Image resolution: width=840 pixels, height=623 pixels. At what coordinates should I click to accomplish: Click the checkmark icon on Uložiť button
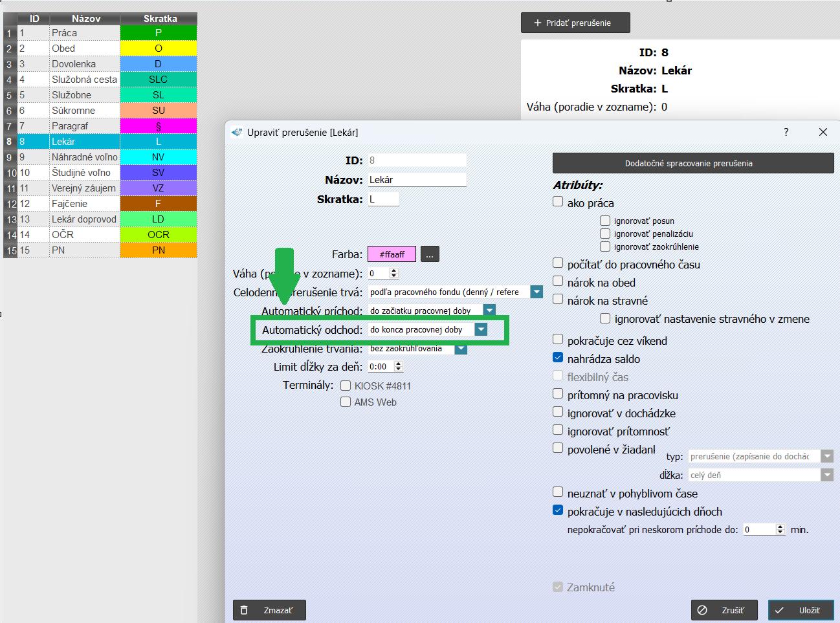tap(779, 610)
